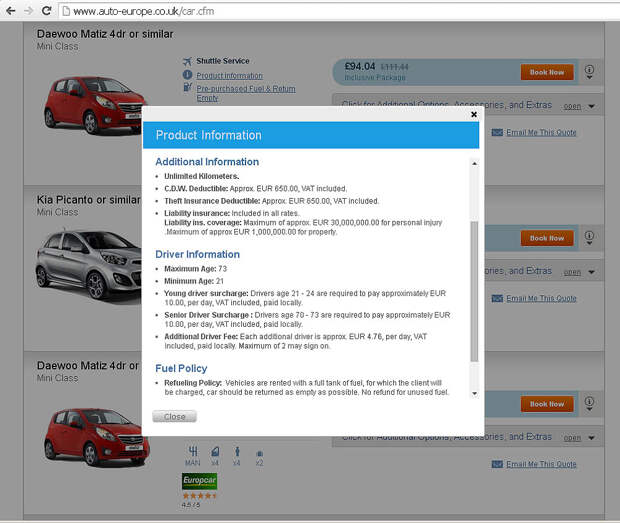Open additional options for the first Daewoo Matiz
Screen dimensions: 620x523
(x=580, y=106)
